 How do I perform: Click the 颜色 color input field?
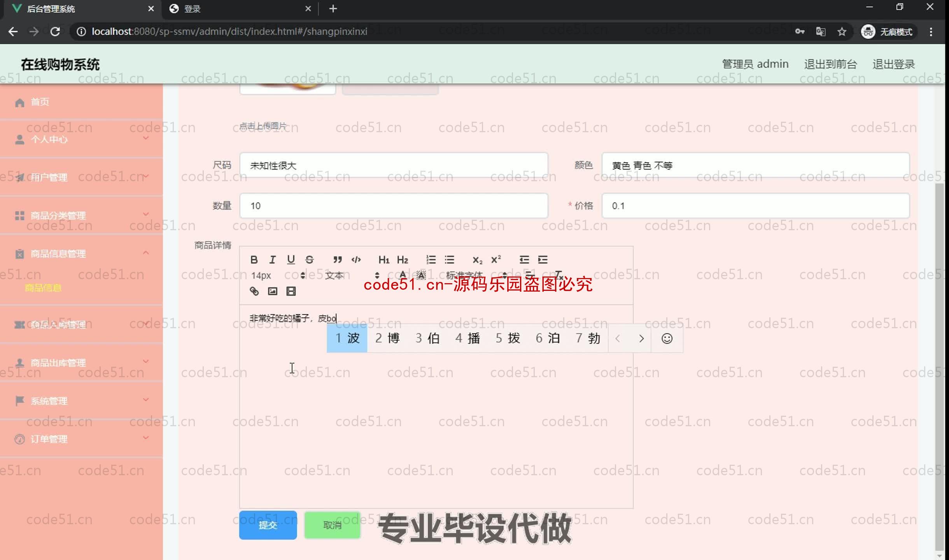point(755,166)
